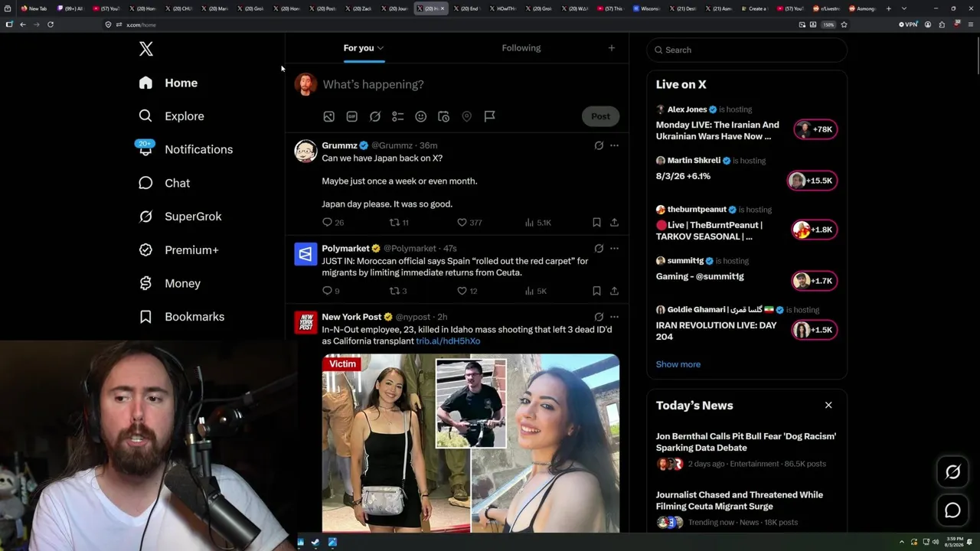Ask Grok about the New York Post tweet
The image size is (980, 551).
599,317
